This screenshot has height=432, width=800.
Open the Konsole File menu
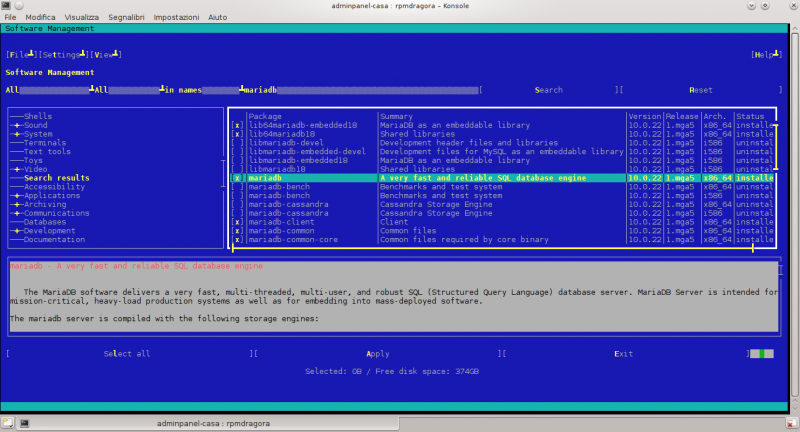coord(10,17)
